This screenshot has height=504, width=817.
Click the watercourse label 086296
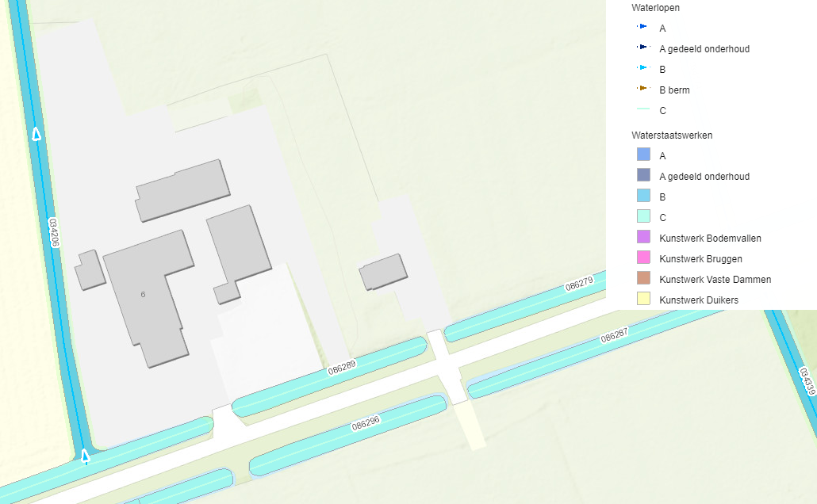tap(366, 423)
